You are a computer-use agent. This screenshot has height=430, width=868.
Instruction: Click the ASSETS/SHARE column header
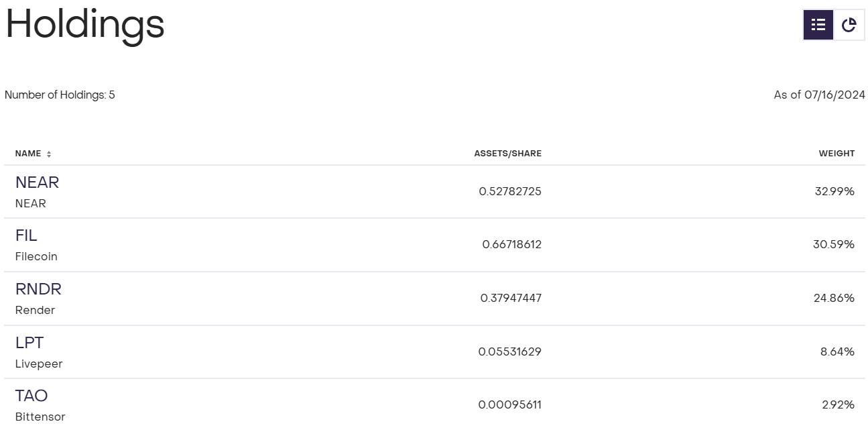pos(507,154)
